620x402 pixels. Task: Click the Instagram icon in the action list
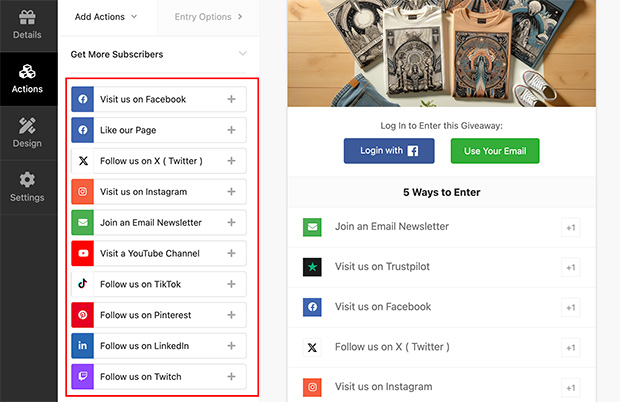(x=83, y=192)
